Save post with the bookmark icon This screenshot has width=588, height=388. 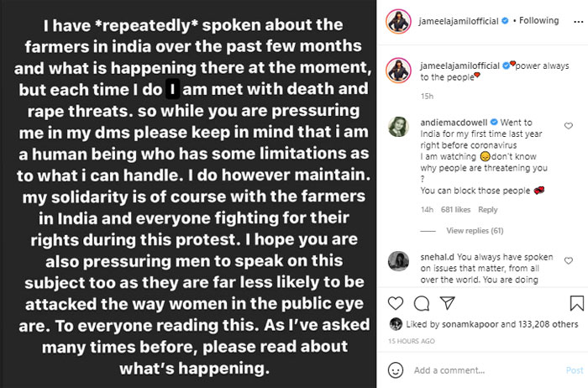577,302
